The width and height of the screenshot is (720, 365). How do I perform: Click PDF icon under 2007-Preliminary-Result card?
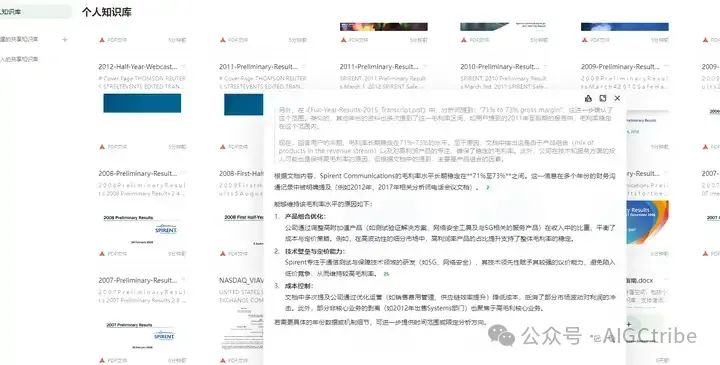[102, 360]
